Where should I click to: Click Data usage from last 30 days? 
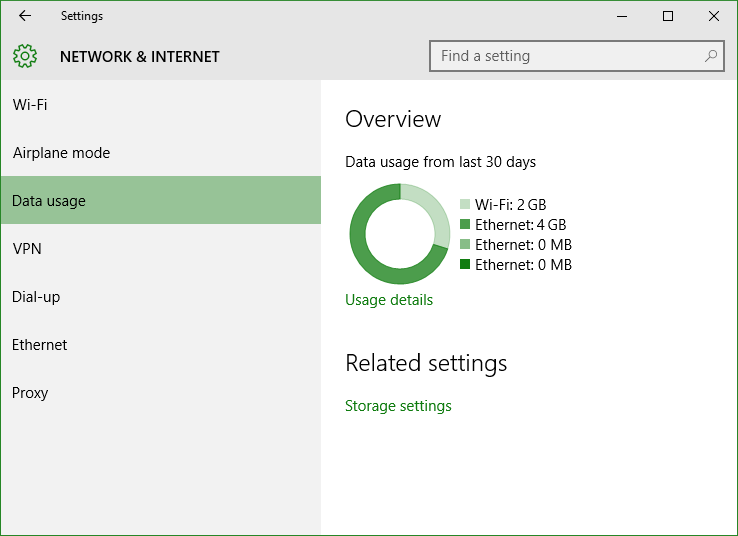coord(441,162)
